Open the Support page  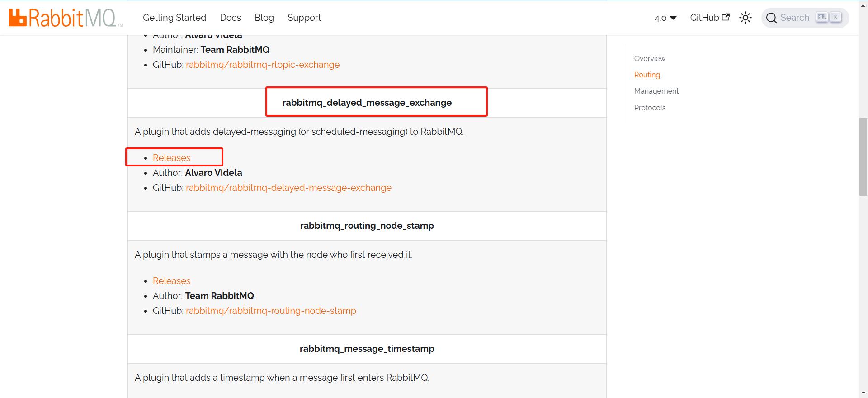coord(304,18)
